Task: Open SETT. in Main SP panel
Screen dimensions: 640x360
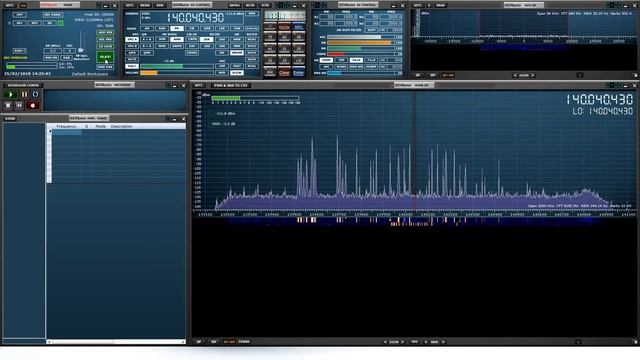Action: point(198,85)
